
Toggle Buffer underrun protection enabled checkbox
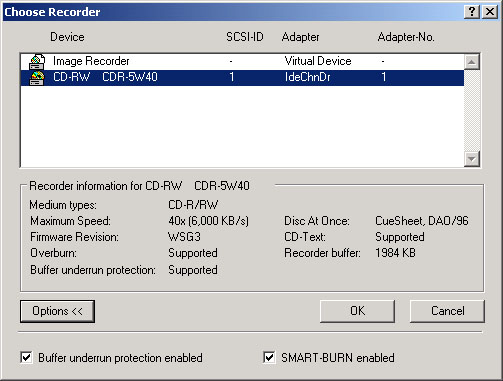[26, 358]
